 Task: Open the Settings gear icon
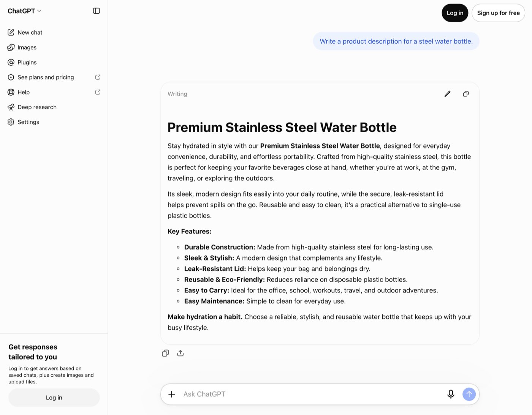[x=11, y=122]
